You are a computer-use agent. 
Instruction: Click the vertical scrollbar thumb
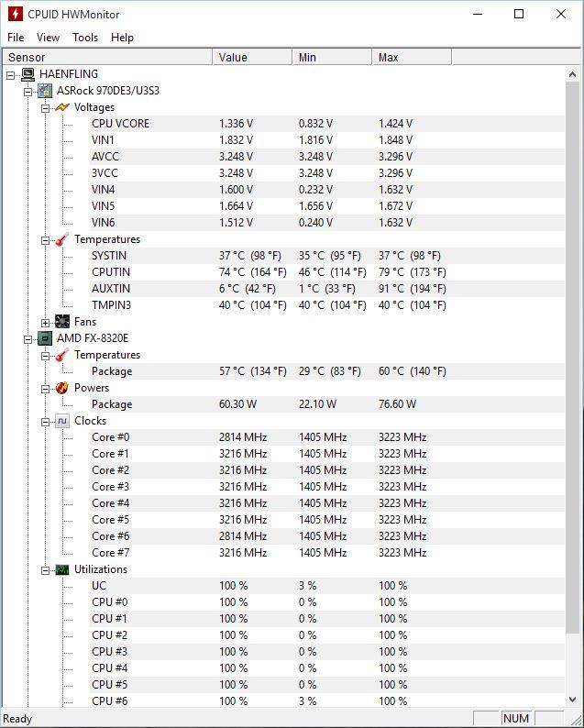tap(574, 348)
